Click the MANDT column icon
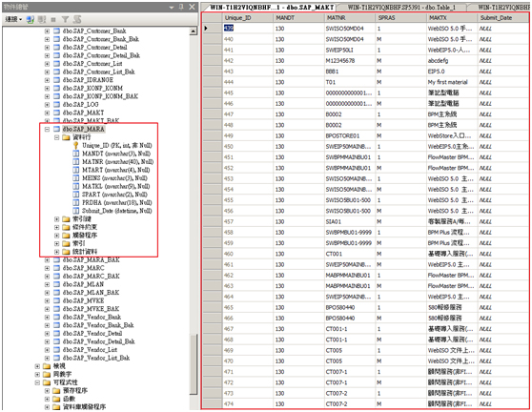Image resolution: width=532 pixels, height=412 pixels. (x=76, y=154)
